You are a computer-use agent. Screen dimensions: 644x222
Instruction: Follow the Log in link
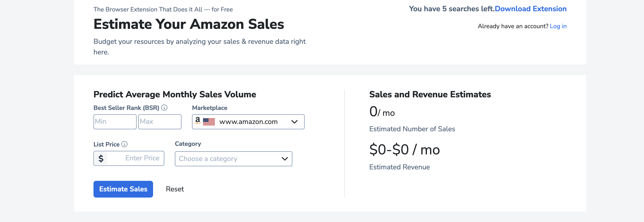point(558,26)
